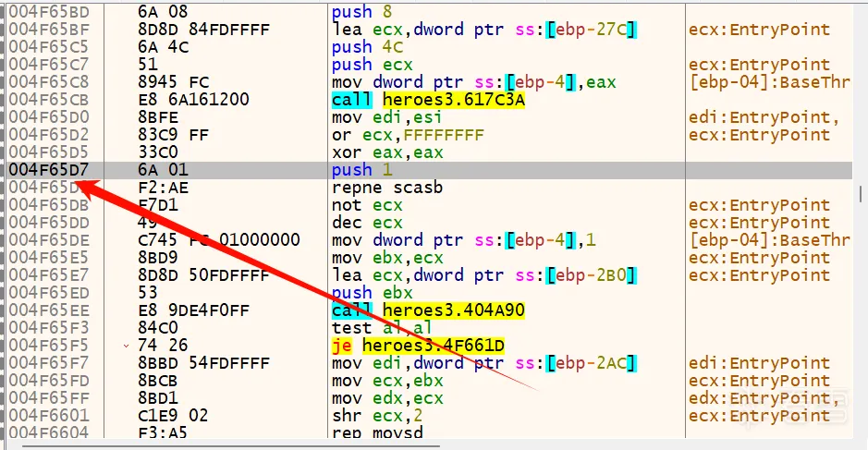The height and width of the screenshot is (450, 868).
Task: Select the "push ebx" instruction
Action: (x=372, y=293)
